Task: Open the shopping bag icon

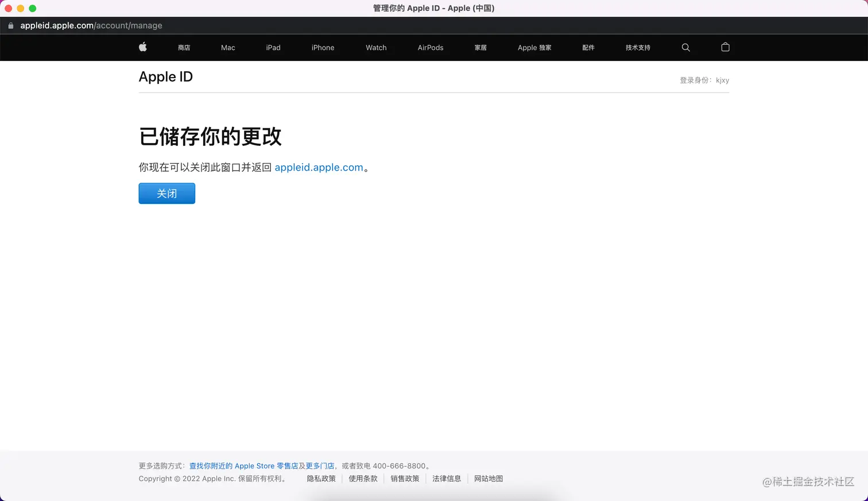Action: coord(725,47)
